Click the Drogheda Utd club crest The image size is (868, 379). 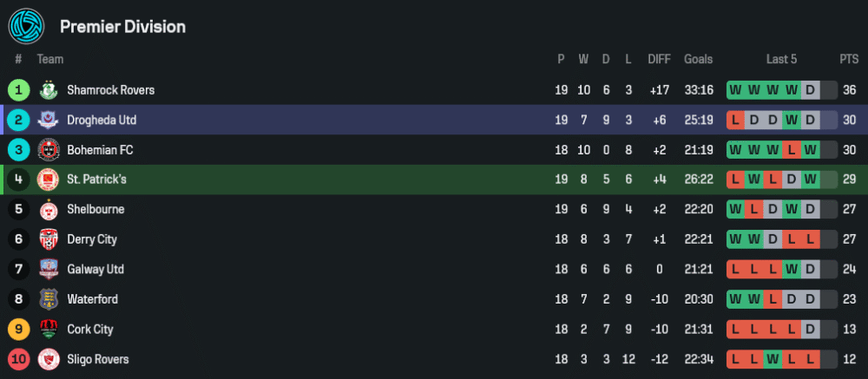[x=48, y=120]
